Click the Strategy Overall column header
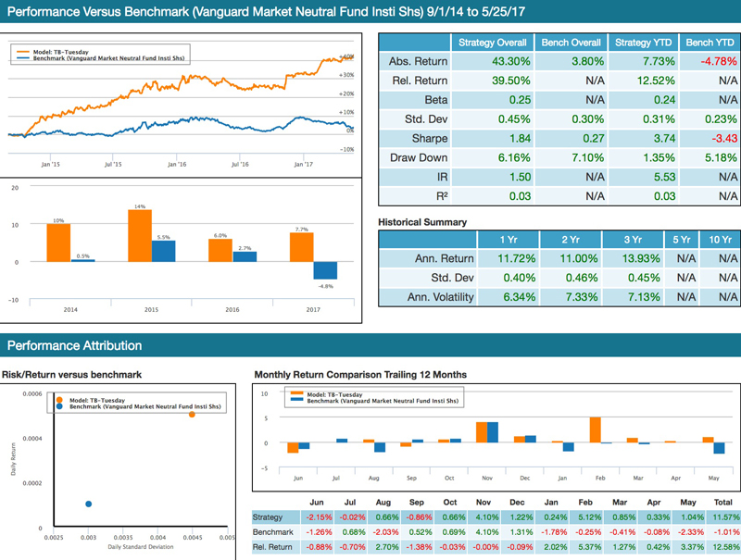Viewport: 741px width, 560px height. (x=493, y=42)
